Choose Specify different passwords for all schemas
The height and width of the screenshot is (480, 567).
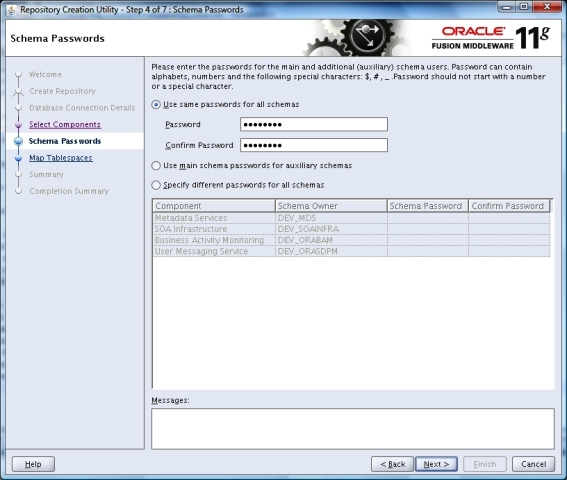tap(156, 185)
